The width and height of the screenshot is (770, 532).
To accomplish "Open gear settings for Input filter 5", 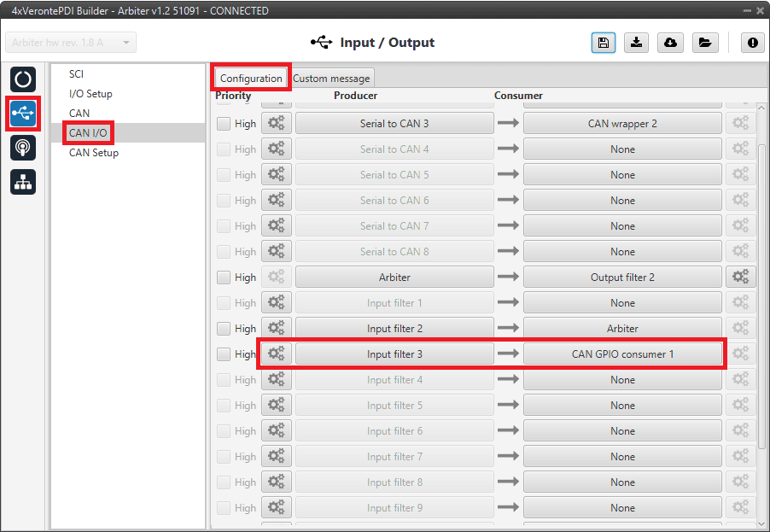I will (277, 406).
